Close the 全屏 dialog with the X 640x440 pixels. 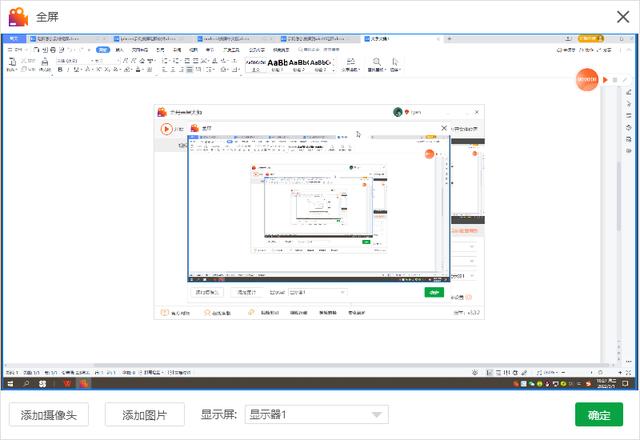point(621,17)
